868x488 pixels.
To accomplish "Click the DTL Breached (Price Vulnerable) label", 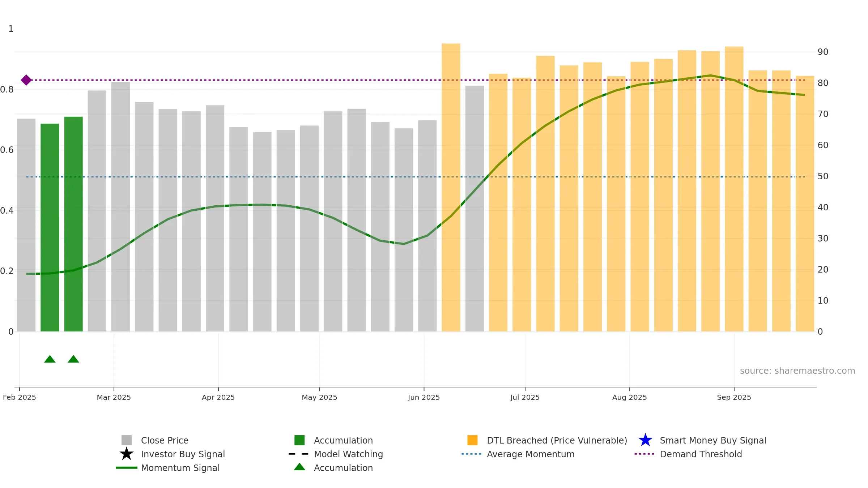I will coord(557,440).
